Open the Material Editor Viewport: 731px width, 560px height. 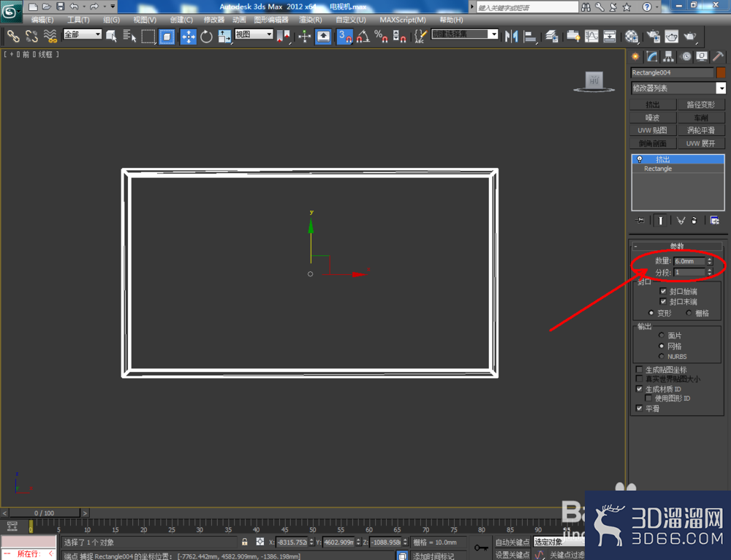coord(632,37)
